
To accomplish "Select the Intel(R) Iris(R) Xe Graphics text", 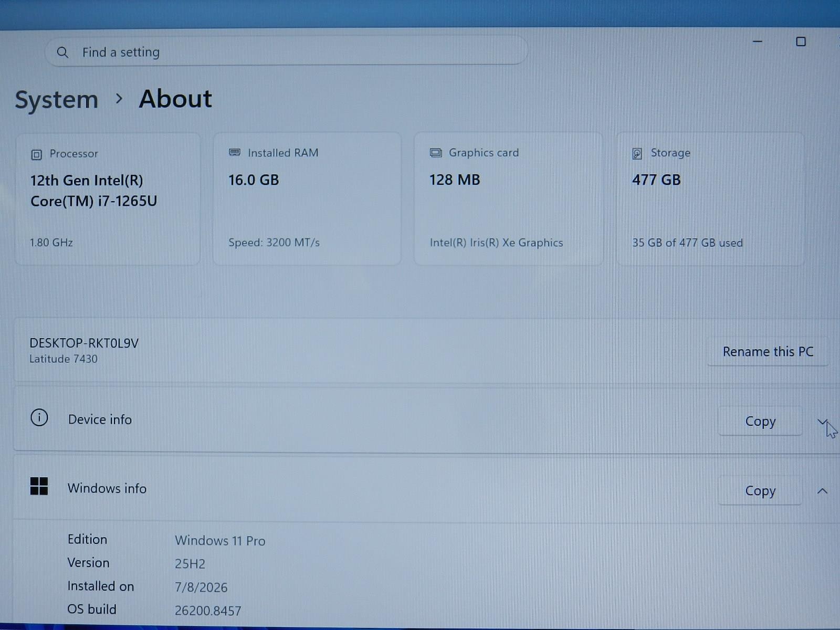I will click(x=496, y=243).
